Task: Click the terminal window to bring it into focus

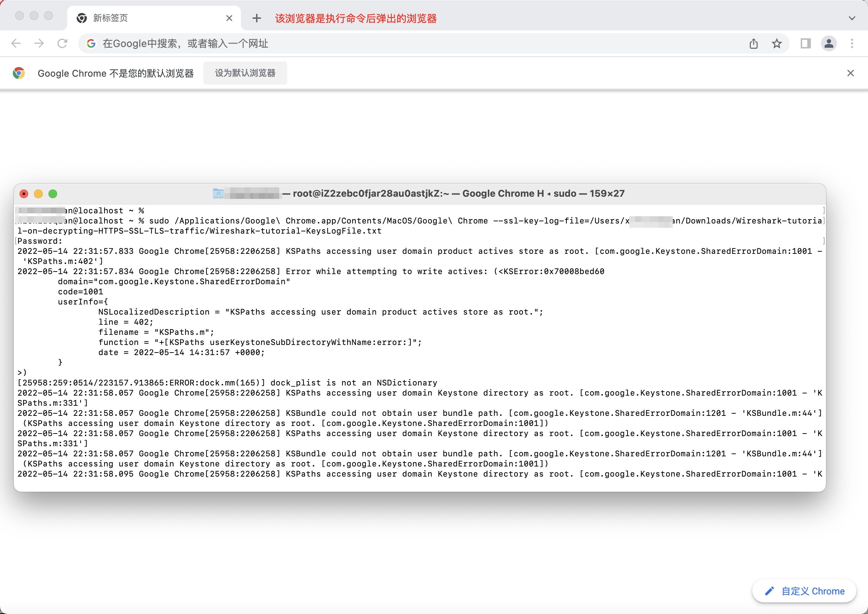Action: (416, 340)
